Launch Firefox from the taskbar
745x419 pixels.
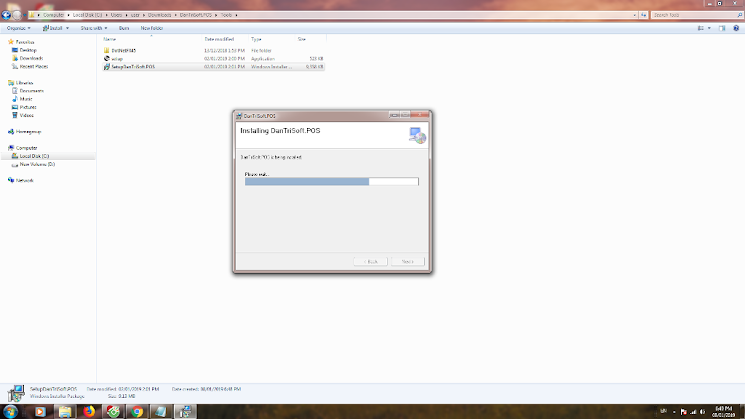click(x=89, y=411)
